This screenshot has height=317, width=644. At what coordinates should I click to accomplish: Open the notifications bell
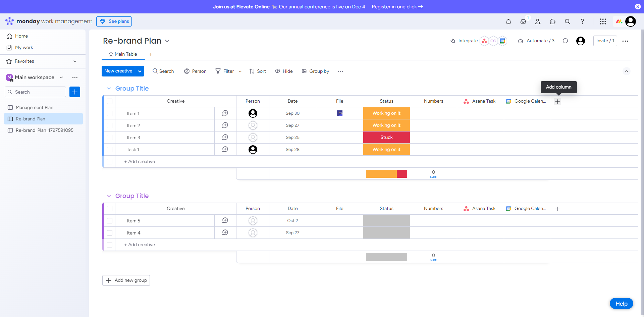click(x=508, y=21)
